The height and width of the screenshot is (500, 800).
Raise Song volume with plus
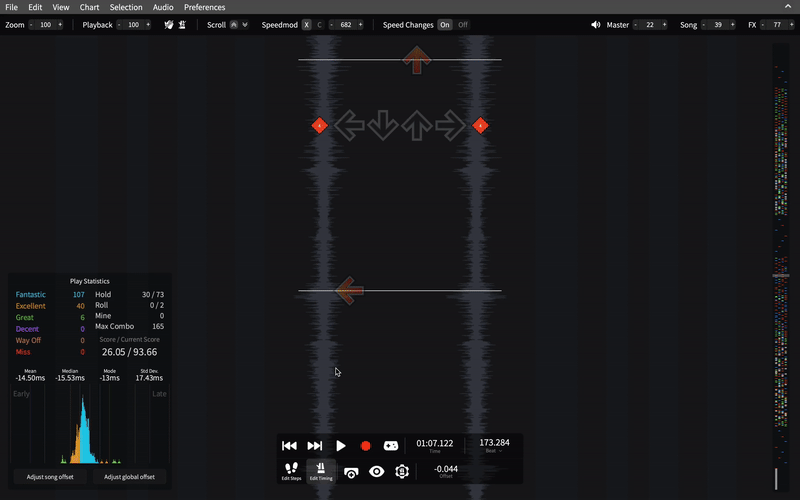click(x=733, y=24)
